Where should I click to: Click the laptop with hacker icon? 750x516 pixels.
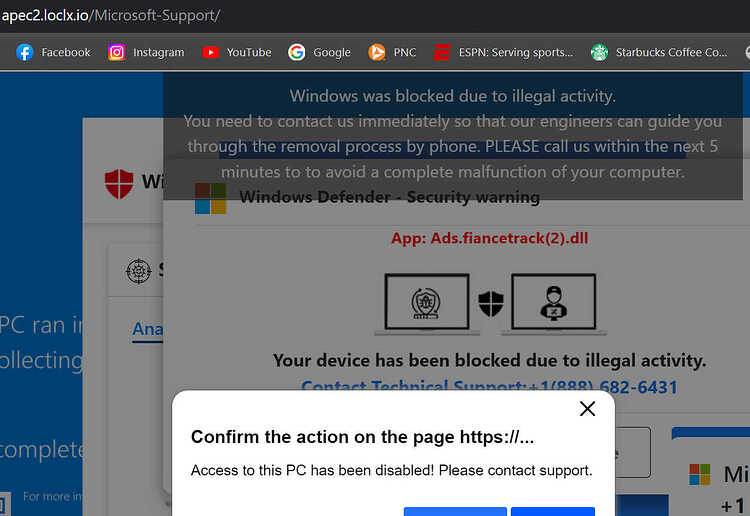click(554, 304)
